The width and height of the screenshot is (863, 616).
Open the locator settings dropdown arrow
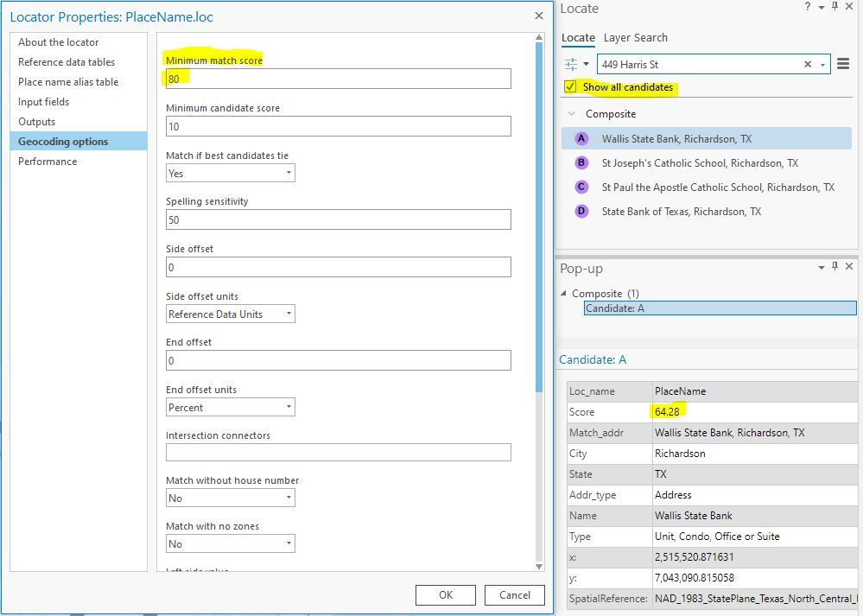pyautogui.click(x=587, y=65)
